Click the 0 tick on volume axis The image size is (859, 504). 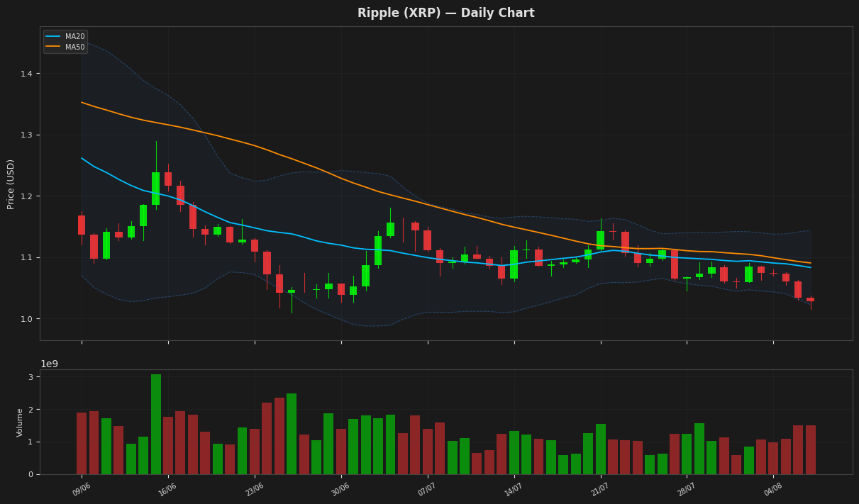(31, 474)
